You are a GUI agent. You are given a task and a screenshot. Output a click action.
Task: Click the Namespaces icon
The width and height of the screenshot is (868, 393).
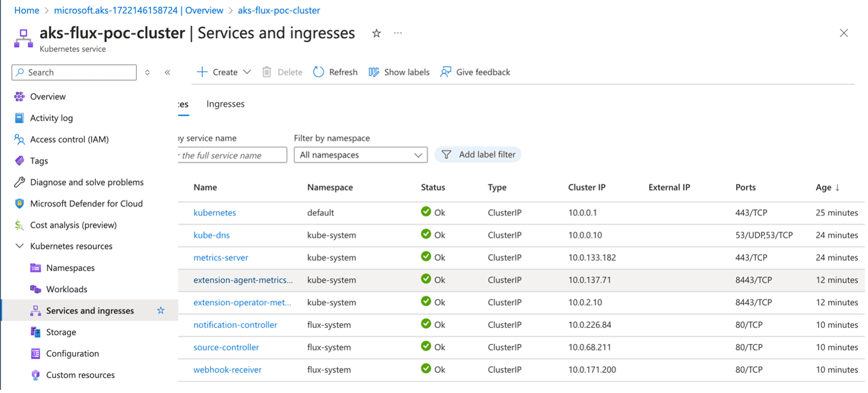(36, 268)
